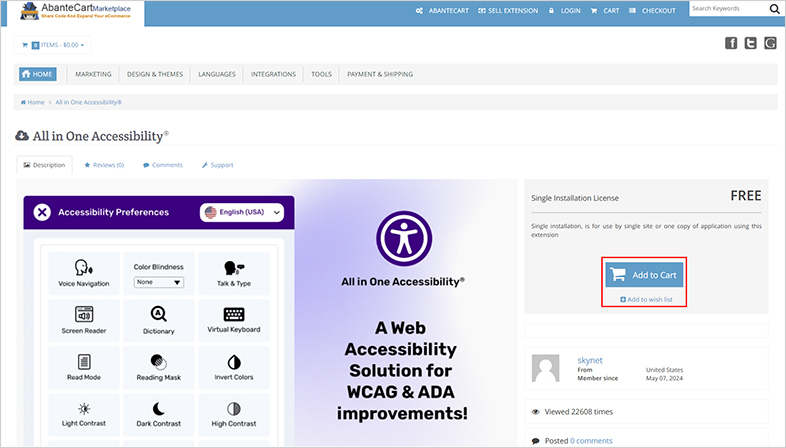Click the round accessibility person logo
Image resolution: width=786 pixels, height=448 pixels.
pyautogui.click(x=404, y=239)
